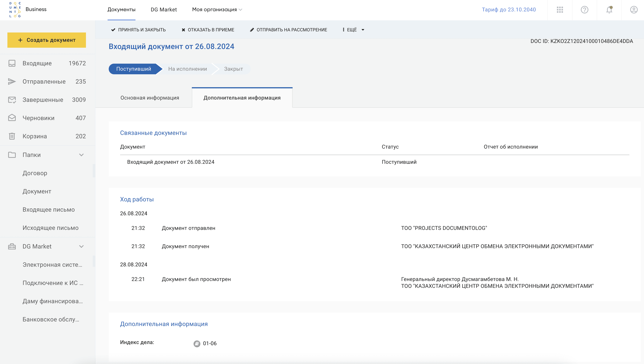Open Отправленные sent documents
Screen dimensions: 644x364
tap(44, 82)
